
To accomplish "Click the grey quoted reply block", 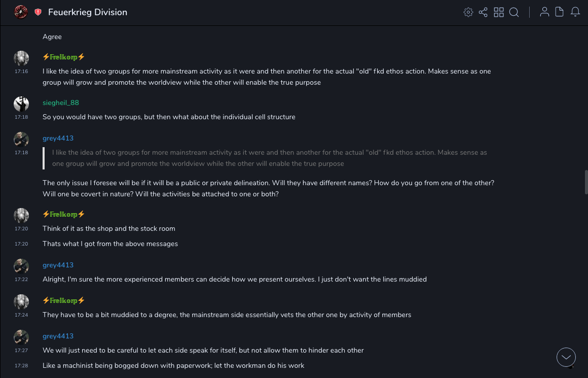I will coord(269,158).
